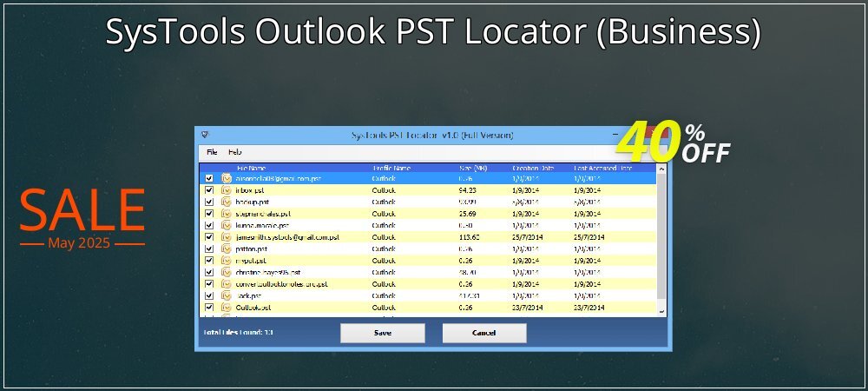Click the Cancel button
868x391 pixels.
point(484,333)
